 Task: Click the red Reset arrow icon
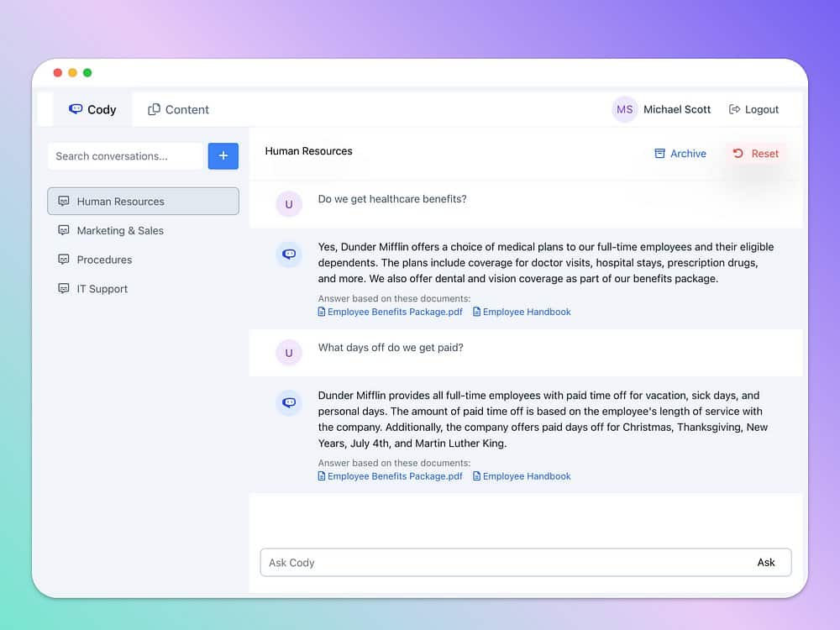pos(738,154)
